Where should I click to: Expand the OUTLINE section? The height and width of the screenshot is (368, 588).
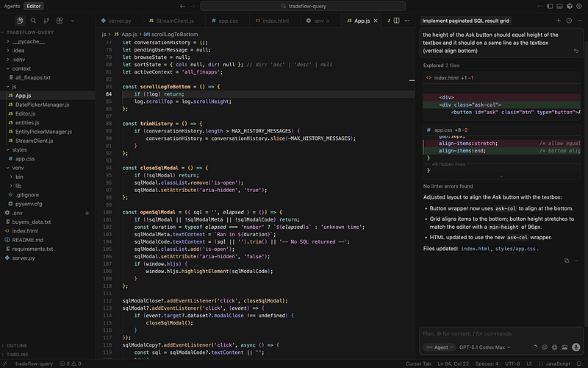click(16, 345)
